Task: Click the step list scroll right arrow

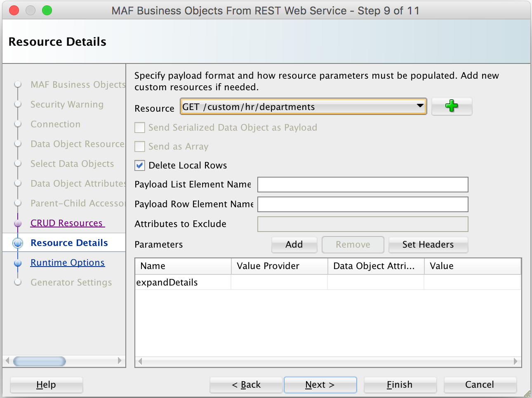Action: tap(120, 361)
